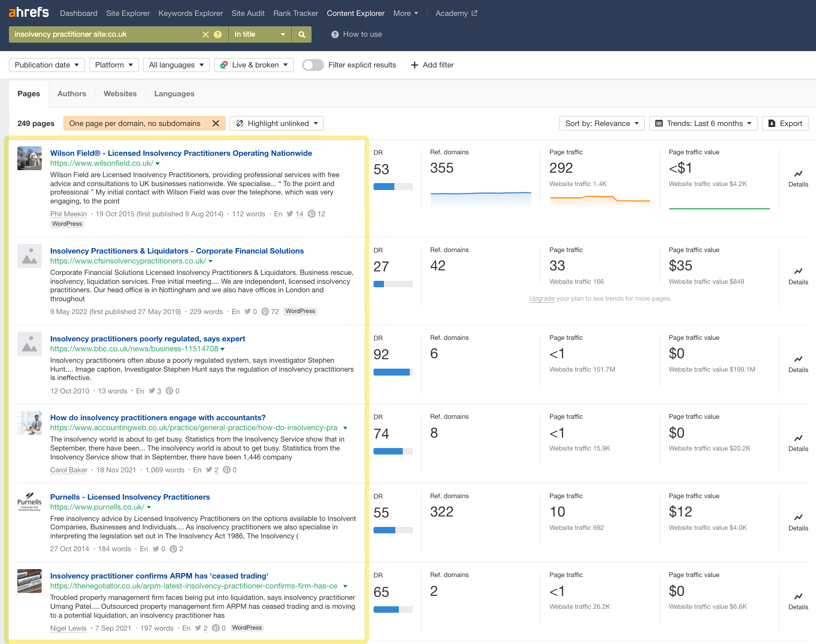The width and height of the screenshot is (816, 644).
Task: Clear the search query with the X icon
Action: (205, 34)
